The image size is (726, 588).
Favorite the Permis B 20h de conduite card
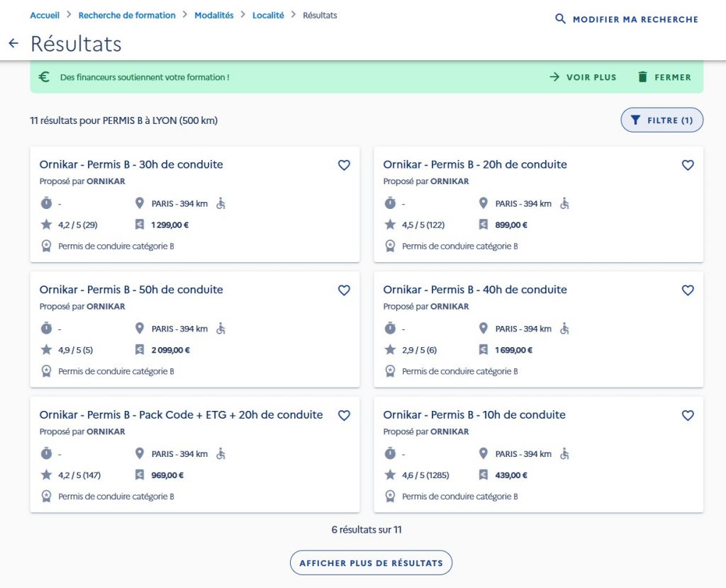tap(688, 165)
